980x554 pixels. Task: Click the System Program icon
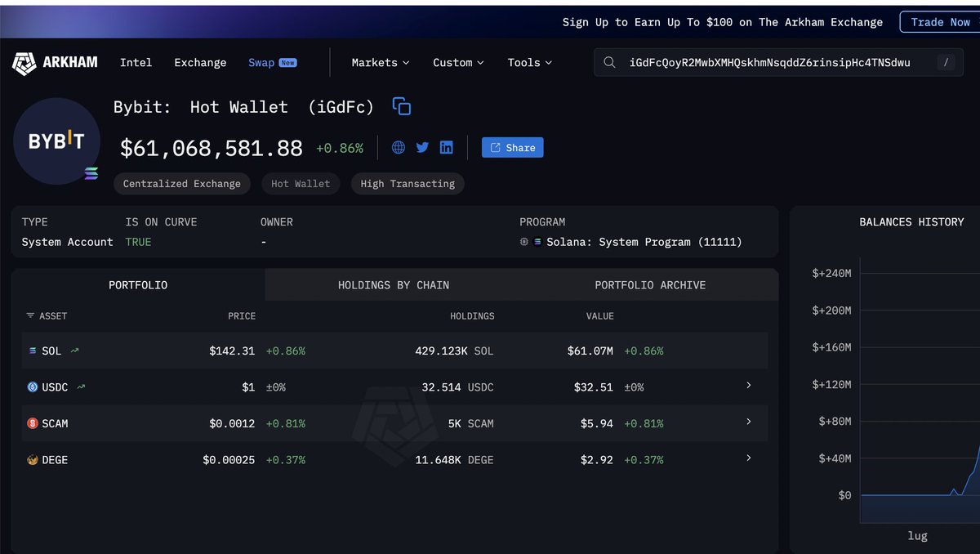point(523,242)
